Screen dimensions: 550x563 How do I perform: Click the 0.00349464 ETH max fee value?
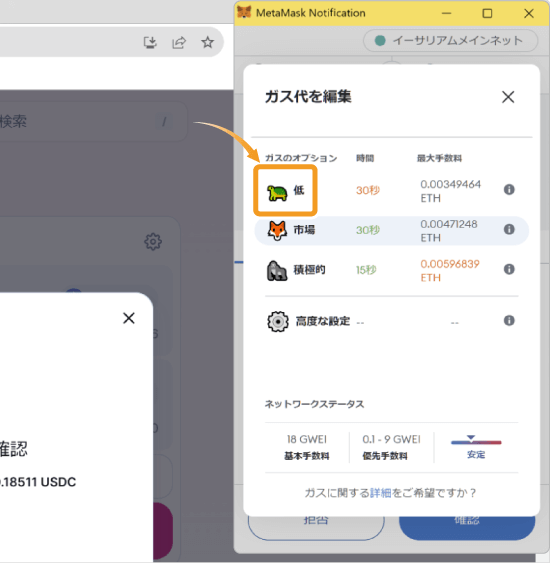[451, 191]
